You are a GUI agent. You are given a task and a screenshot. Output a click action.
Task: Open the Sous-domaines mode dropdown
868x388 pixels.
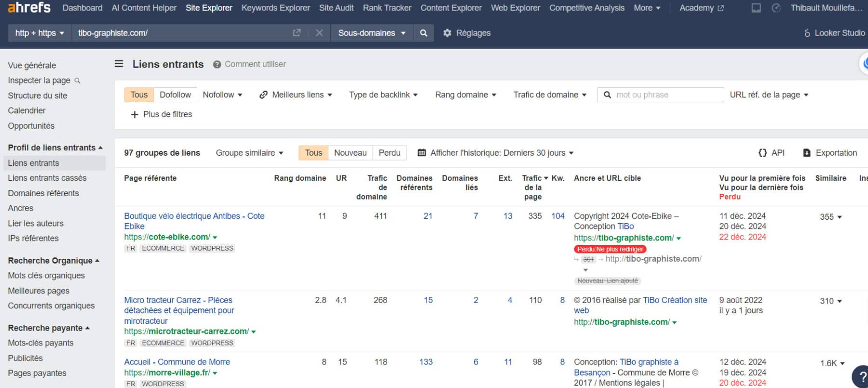coord(372,33)
